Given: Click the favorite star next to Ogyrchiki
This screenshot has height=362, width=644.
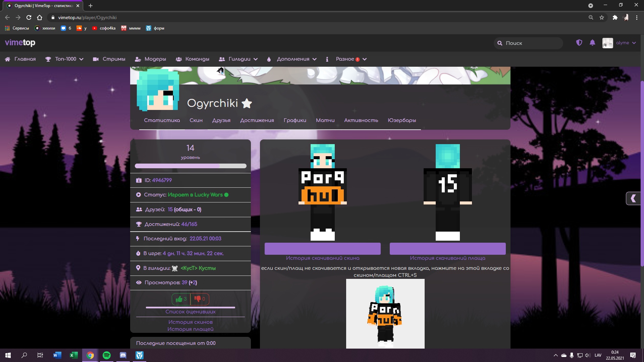Looking at the screenshot, I should 247,103.
